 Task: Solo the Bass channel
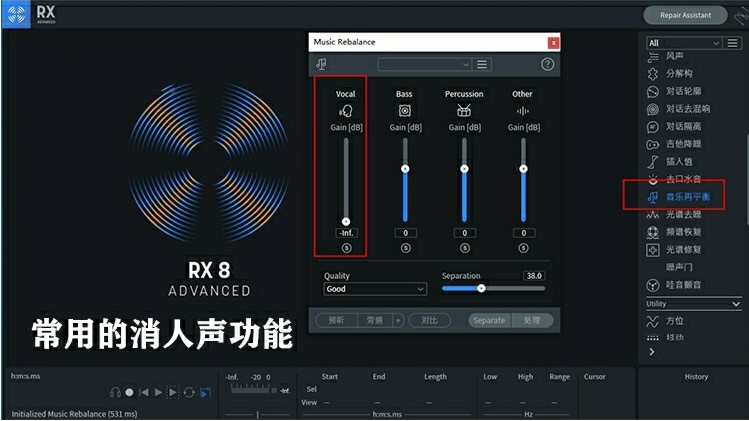406,248
